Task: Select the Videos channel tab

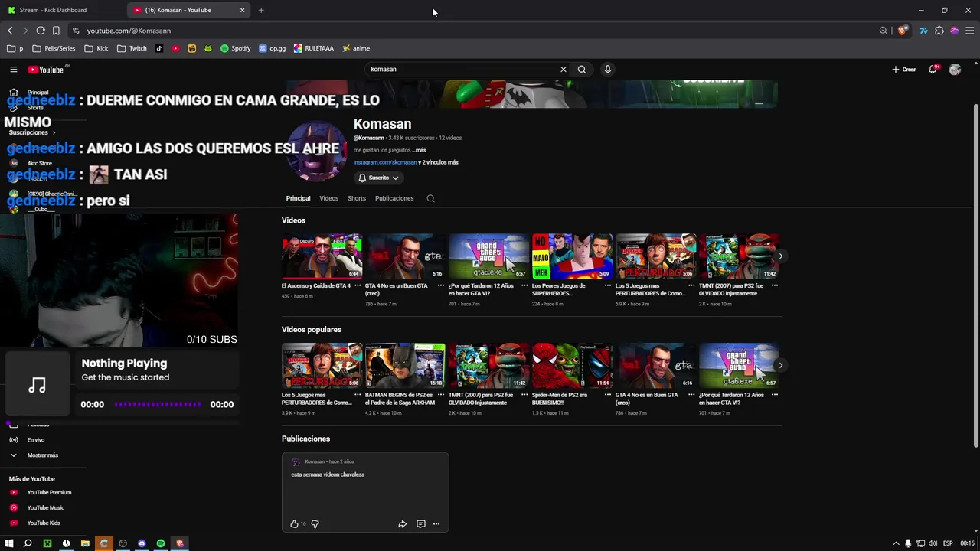Action: [328, 198]
